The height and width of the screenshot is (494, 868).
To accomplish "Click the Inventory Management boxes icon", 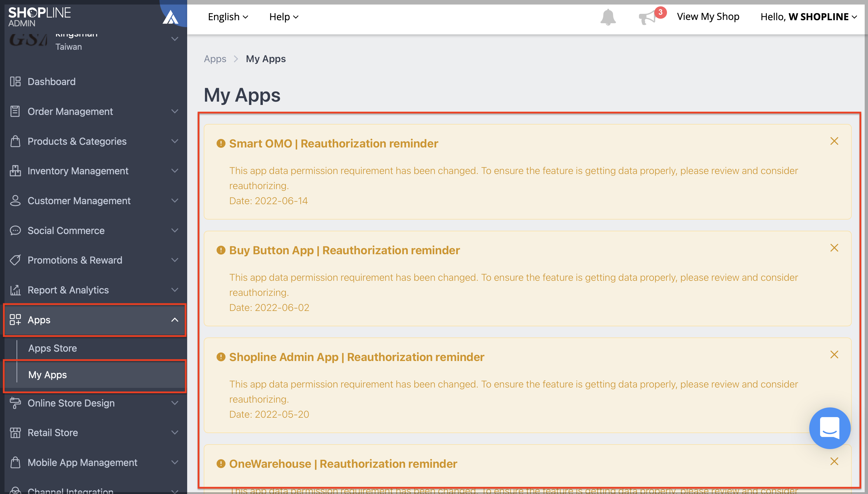I will (15, 171).
